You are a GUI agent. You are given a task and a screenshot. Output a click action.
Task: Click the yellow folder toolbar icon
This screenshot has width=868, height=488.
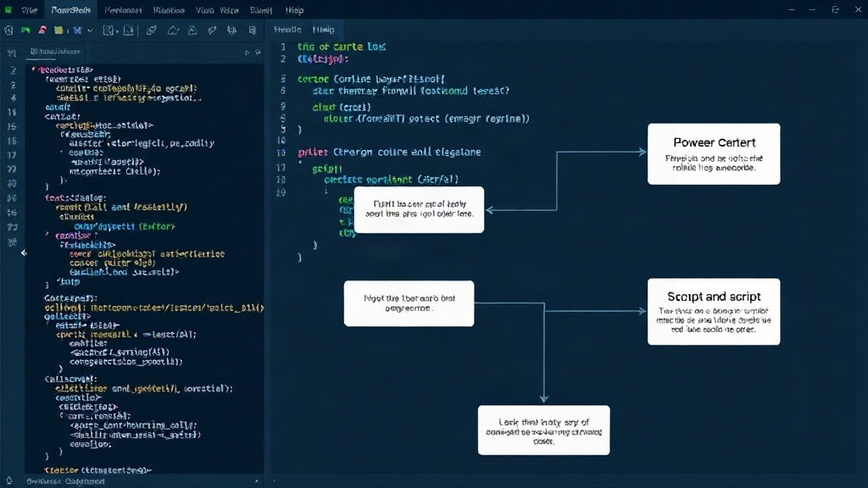58,30
